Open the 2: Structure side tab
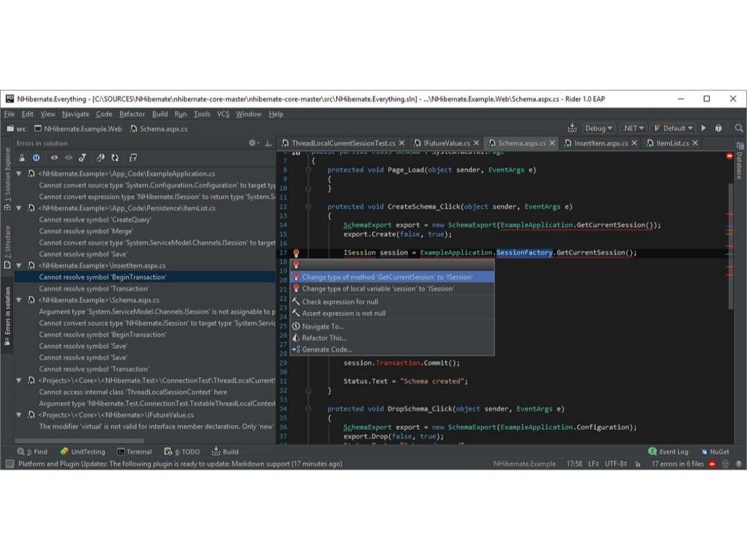 (x=7, y=248)
